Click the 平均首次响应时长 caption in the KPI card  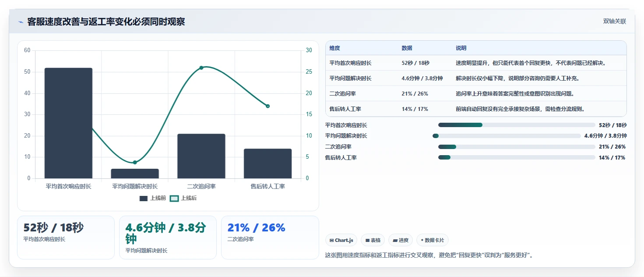coord(44,239)
